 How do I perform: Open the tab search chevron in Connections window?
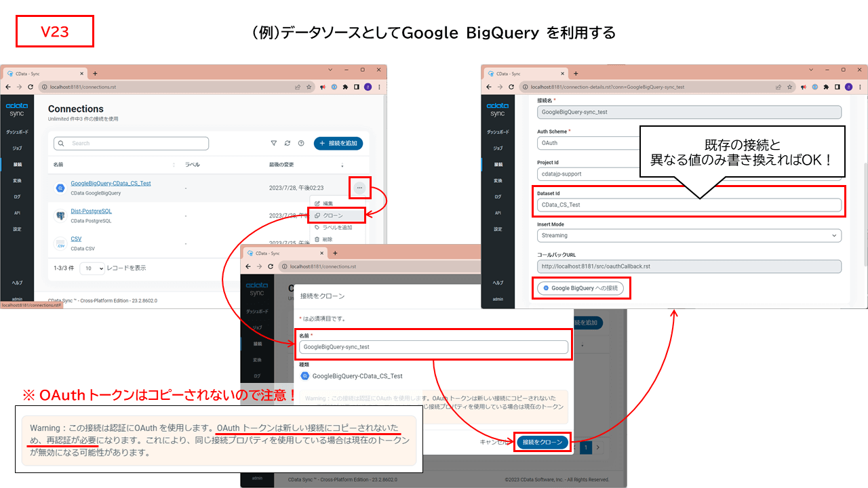pos(330,70)
